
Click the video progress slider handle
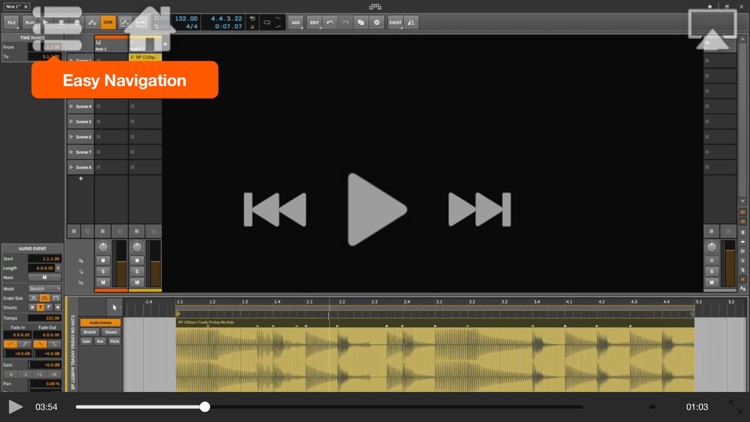205,407
